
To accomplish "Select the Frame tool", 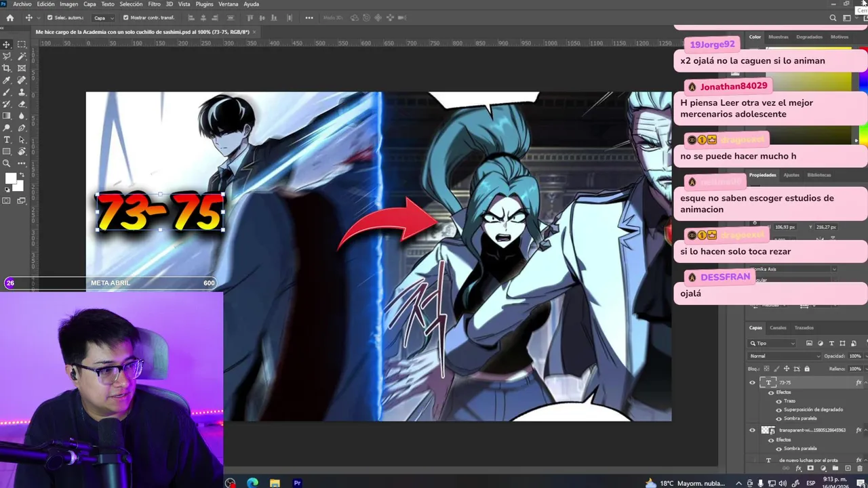I will pyautogui.click(x=22, y=68).
